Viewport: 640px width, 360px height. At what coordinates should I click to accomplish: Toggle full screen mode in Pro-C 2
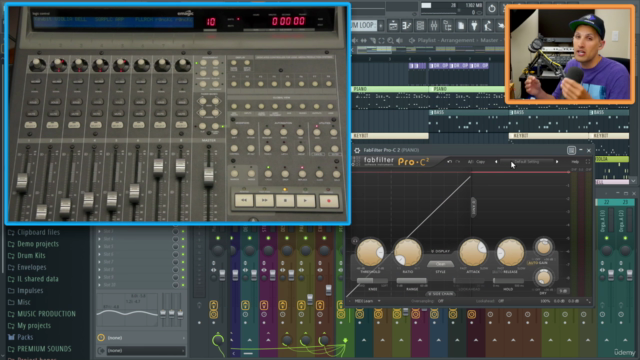pyautogui.click(x=588, y=162)
